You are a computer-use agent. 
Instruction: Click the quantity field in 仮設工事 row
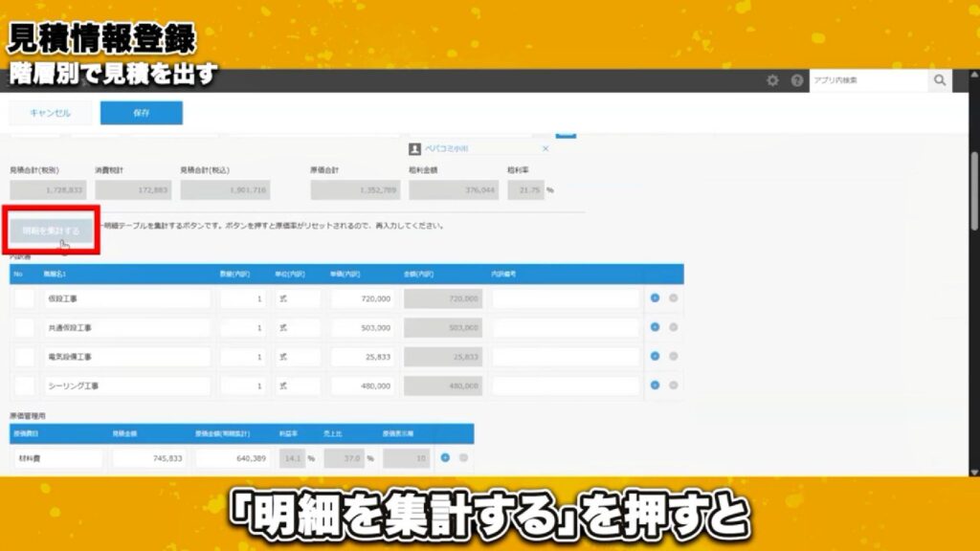(x=242, y=298)
